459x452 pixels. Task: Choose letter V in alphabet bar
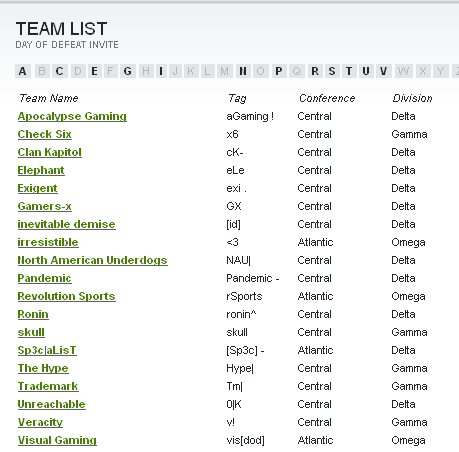tap(384, 71)
